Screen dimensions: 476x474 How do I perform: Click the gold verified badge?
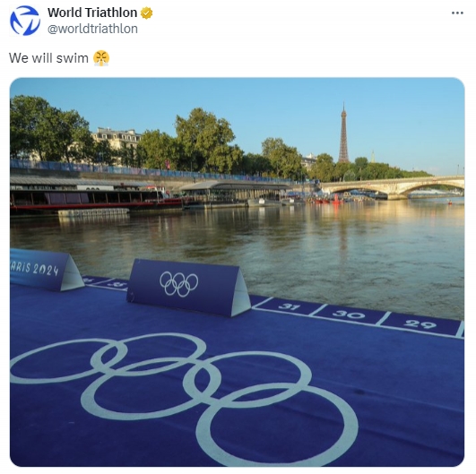147,13
